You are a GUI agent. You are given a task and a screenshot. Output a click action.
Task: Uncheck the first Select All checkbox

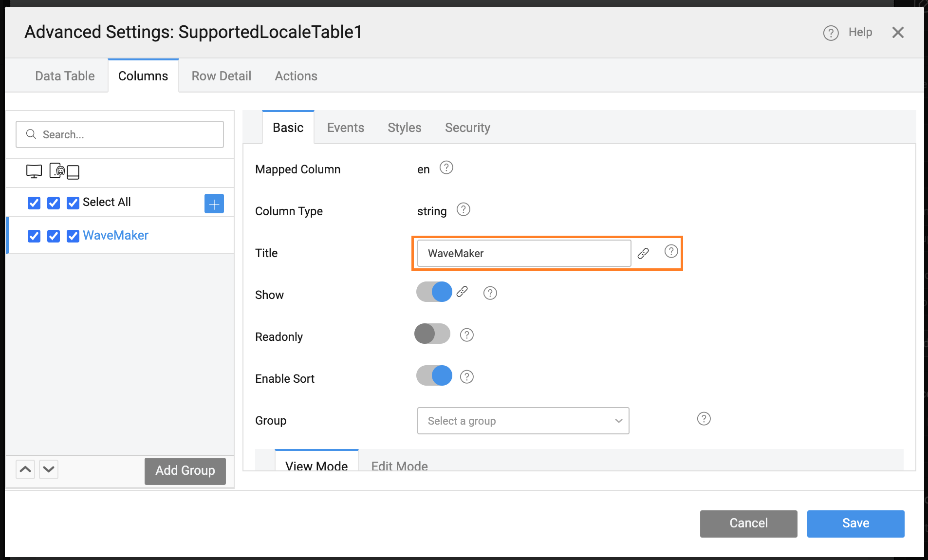pyautogui.click(x=34, y=203)
